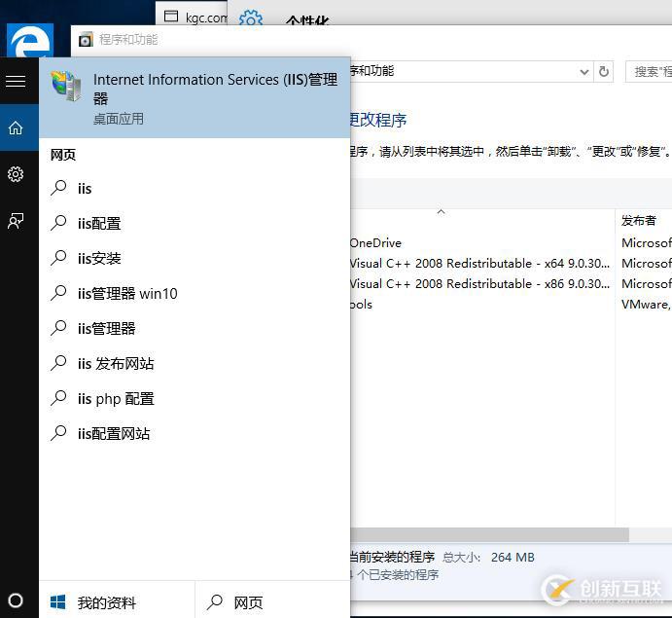Click the magnifier icon next to 'iis'
The image size is (672, 618).
tap(58, 188)
